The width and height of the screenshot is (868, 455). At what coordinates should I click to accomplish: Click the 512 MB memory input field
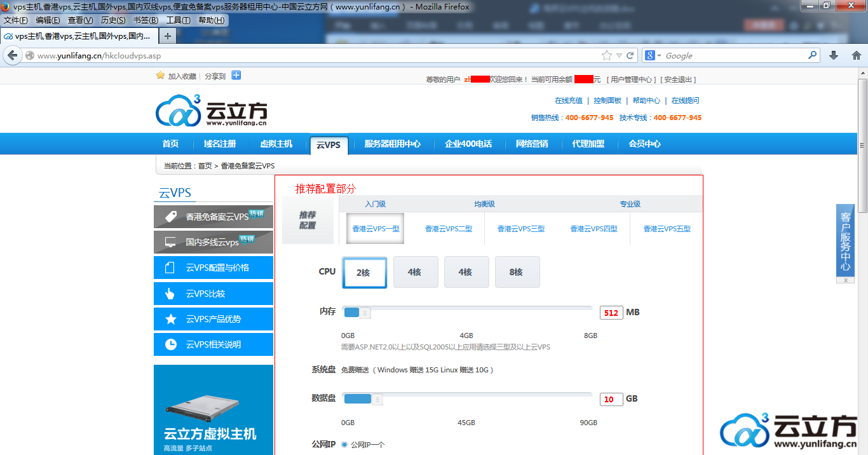tap(611, 313)
